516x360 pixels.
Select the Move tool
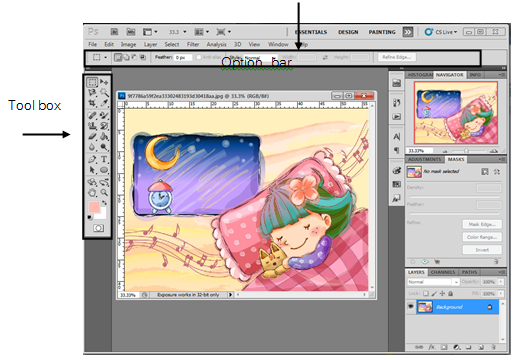tap(104, 82)
